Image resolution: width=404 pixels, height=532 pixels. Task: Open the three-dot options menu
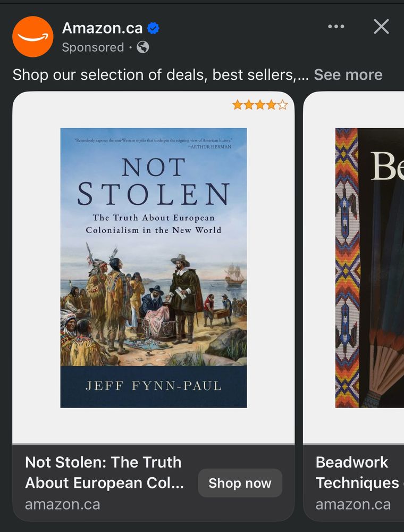tap(336, 27)
